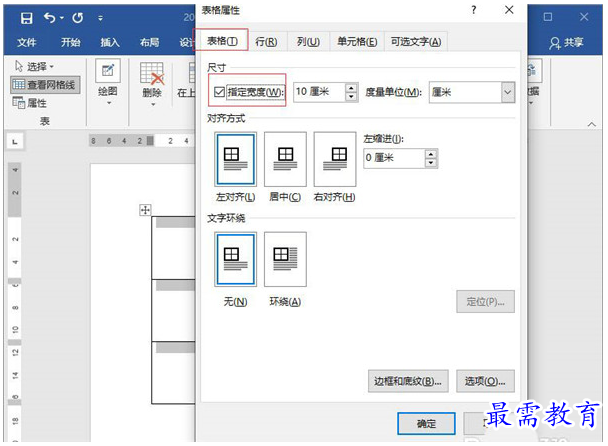Screen dimensions: 608x446
Task: Open the Customize Quick Access Toolbar arrow
Action: (100, 18)
